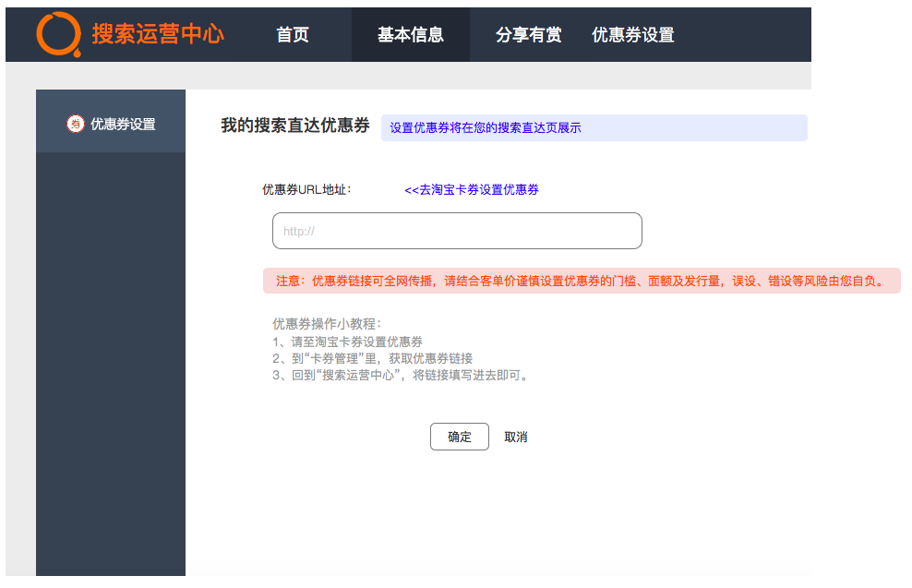Navigate to 优惠券设置 in top navigation
The height and width of the screenshot is (588, 912).
click(x=632, y=34)
